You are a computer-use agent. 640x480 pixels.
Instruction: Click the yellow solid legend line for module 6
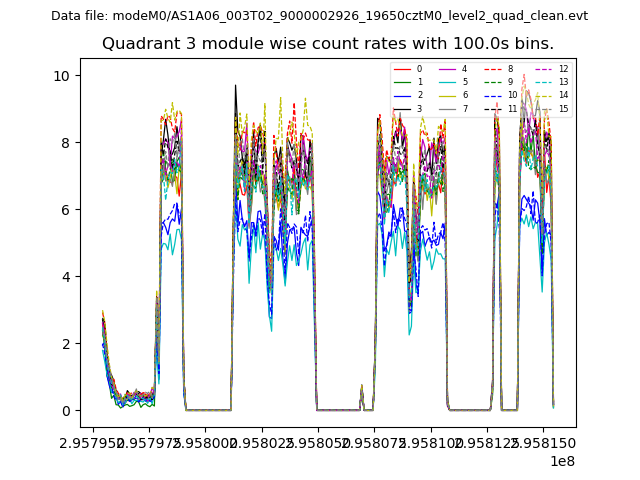[x=446, y=95]
